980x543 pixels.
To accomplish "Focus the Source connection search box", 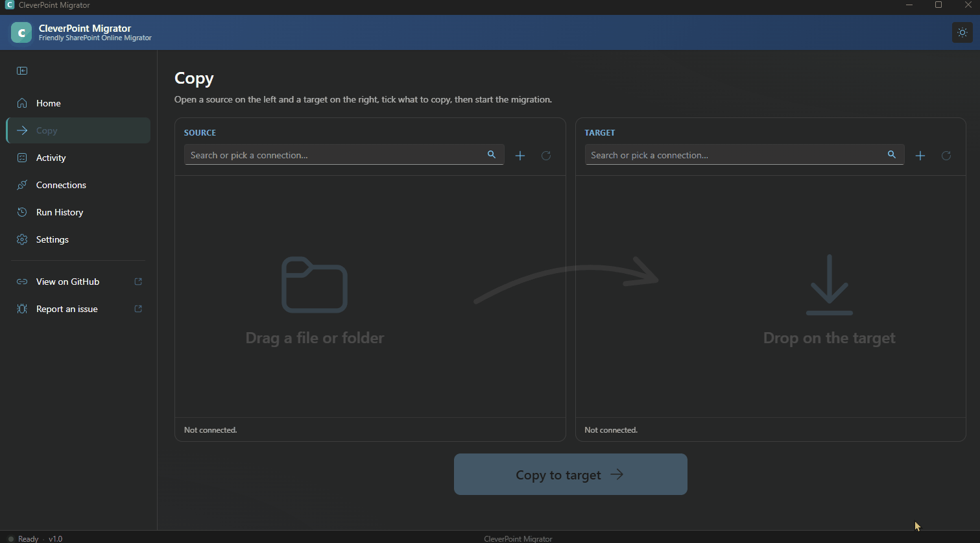I will coord(344,155).
